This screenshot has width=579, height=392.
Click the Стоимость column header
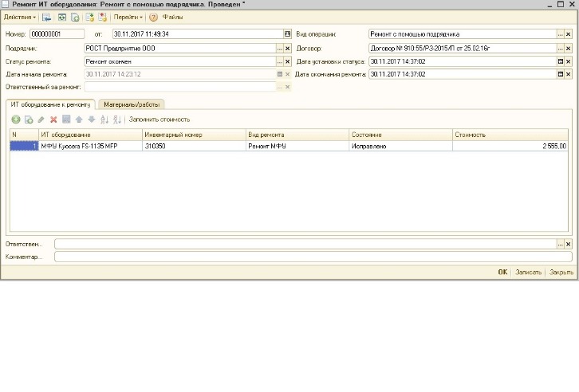click(510, 135)
